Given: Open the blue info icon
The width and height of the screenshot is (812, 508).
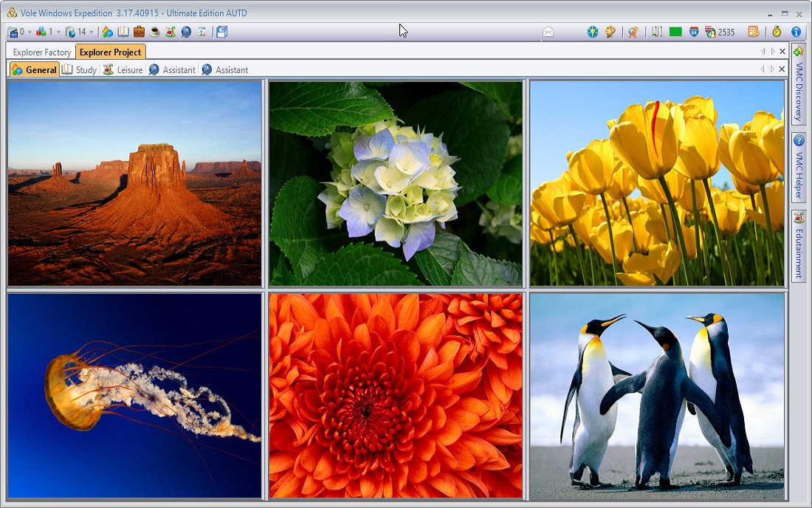Looking at the screenshot, I should pos(796,32).
